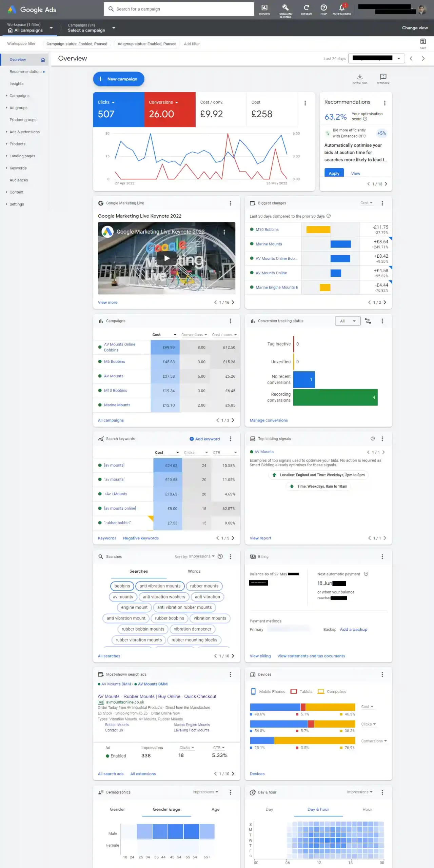The image size is (434, 868).
Task: Select Hour tab in Day & hour
Action: point(367,809)
